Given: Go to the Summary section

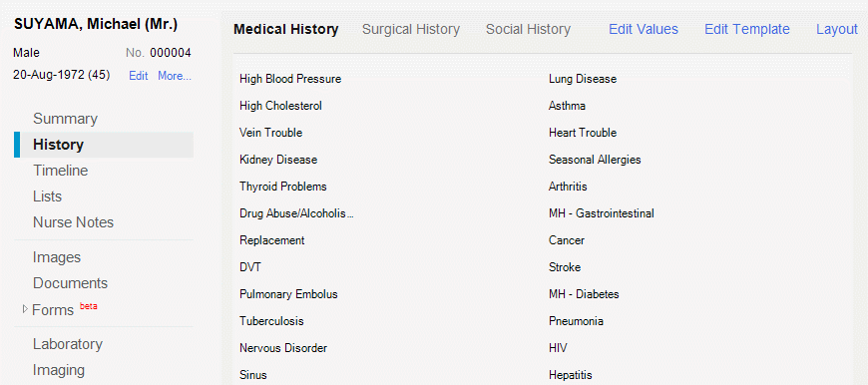Looking at the screenshot, I should [x=65, y=119].
